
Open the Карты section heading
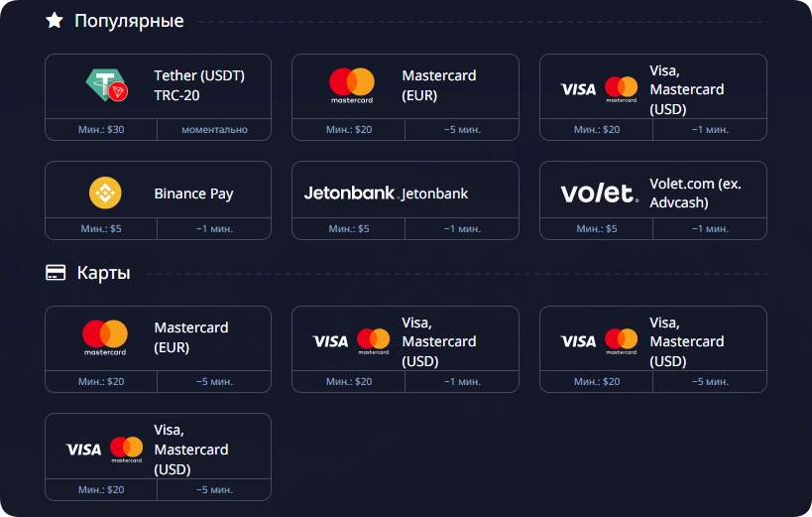coord(103,273)
